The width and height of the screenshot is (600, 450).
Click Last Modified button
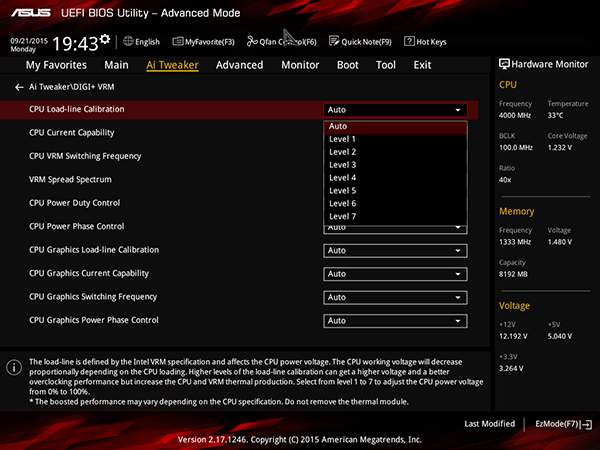pos(489,424)
